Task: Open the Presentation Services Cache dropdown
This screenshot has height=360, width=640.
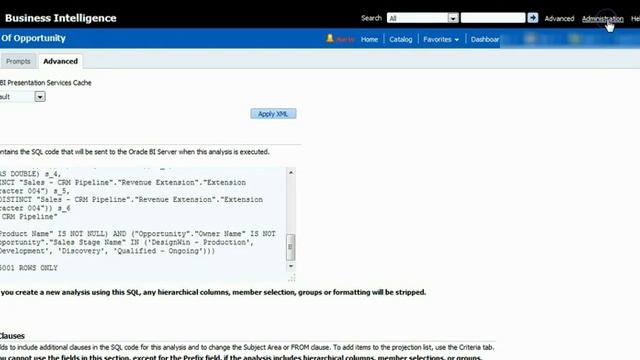Action: (40, 97)
